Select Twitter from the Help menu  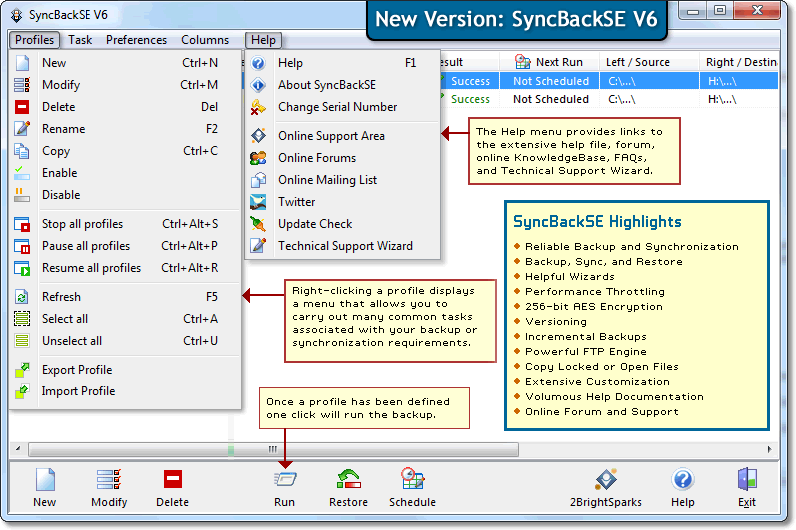(296, 202)
